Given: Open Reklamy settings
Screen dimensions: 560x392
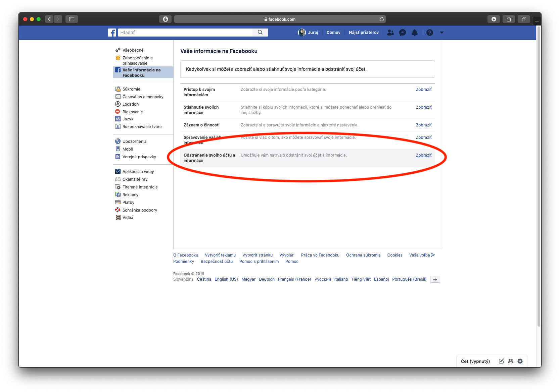Looking at the screenshot, I should click(130, 194).
